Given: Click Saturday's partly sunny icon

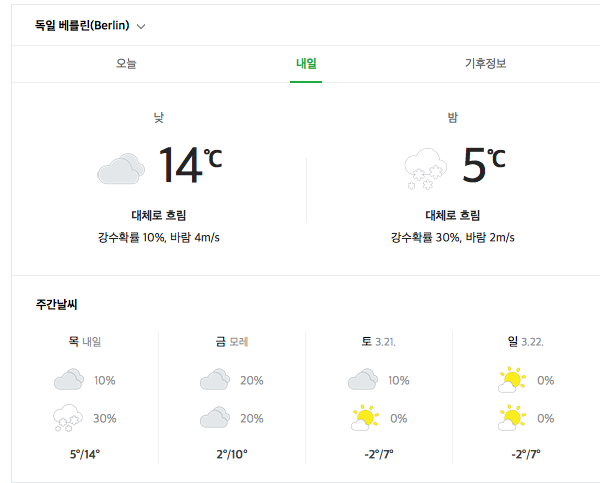Looking at the screenshot, I should click(x=363, y=418).
